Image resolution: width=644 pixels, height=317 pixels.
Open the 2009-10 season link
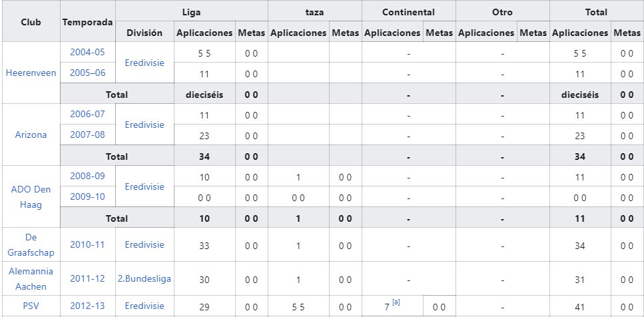(x=87, y=196)
